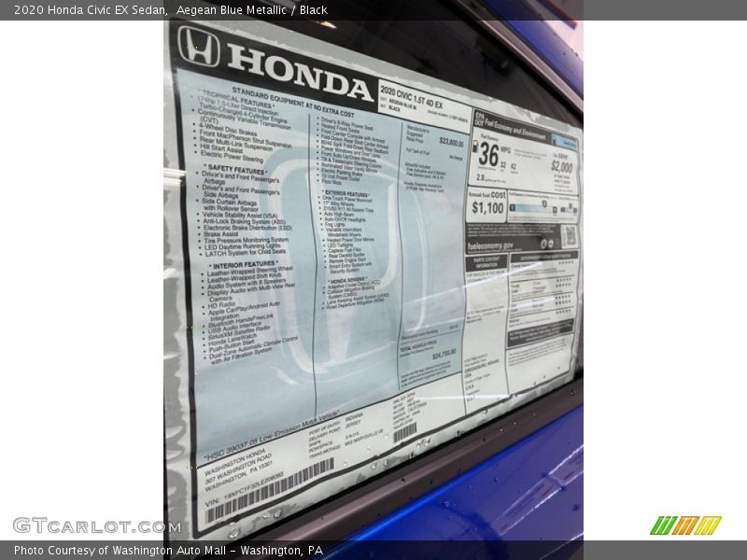
Task: Click the QR code beside fueleconomy.gov
Action: click(x=569, y=235)
